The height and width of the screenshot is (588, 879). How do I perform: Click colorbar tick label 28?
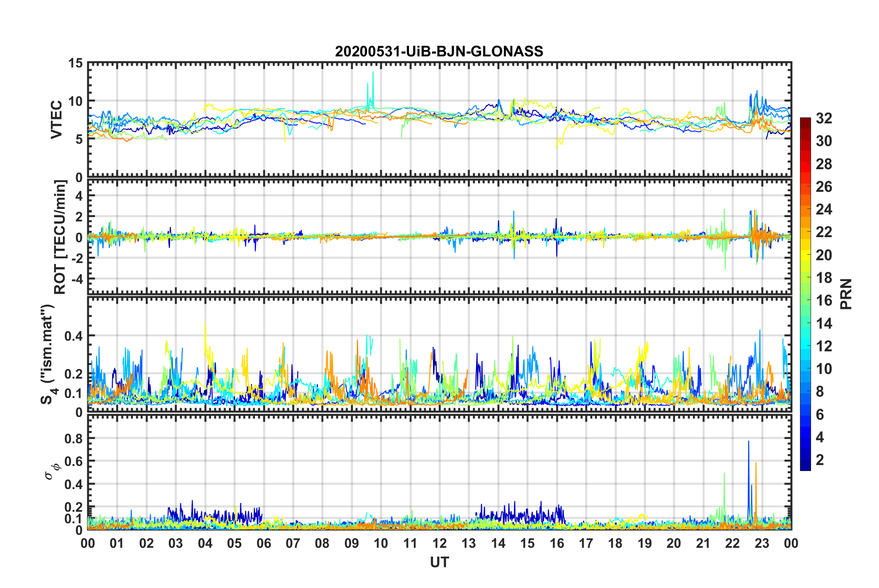824,164
